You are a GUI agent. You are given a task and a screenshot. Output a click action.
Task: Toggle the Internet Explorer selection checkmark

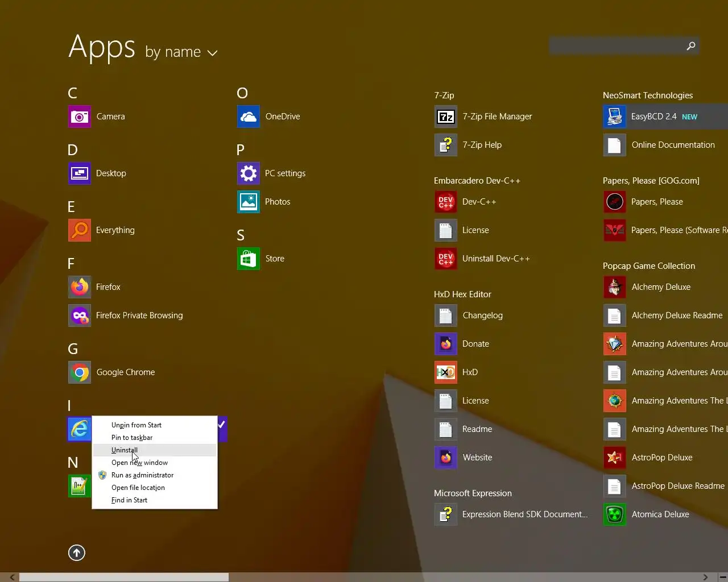[x=222, y=424]
